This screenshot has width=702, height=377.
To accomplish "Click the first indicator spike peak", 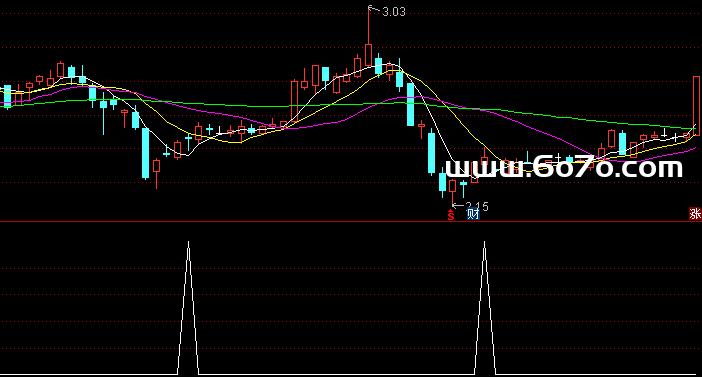I will click(188, 243).
